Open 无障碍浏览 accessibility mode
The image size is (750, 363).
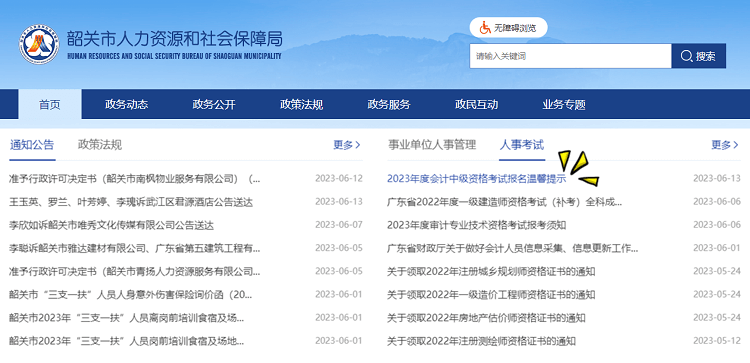(508, 28)
